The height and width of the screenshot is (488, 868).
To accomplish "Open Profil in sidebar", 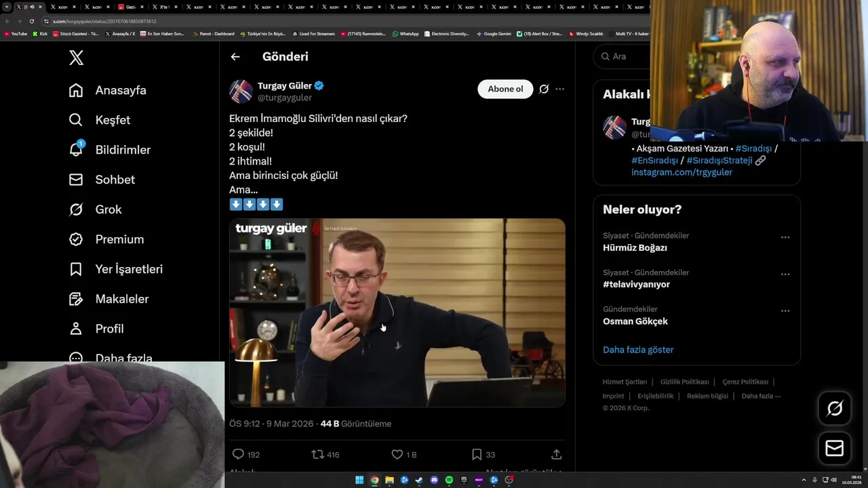I will point(96,329).
